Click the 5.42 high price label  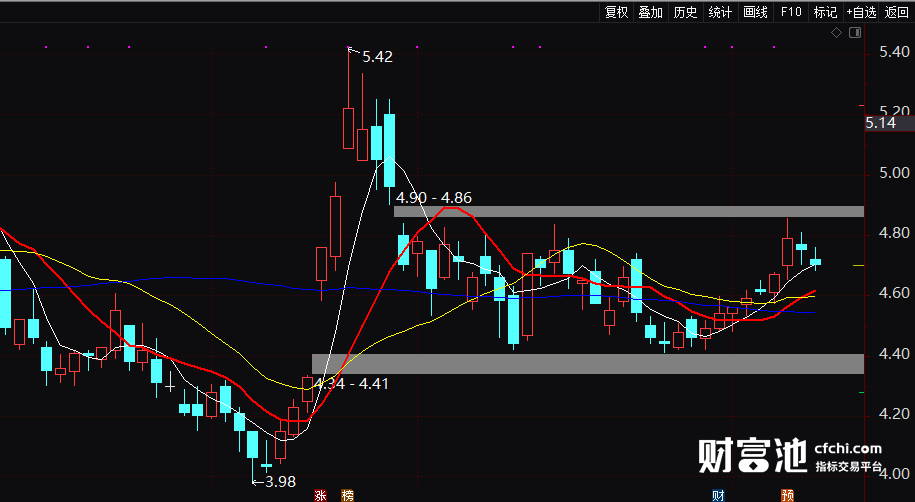(x=377, y=57)
